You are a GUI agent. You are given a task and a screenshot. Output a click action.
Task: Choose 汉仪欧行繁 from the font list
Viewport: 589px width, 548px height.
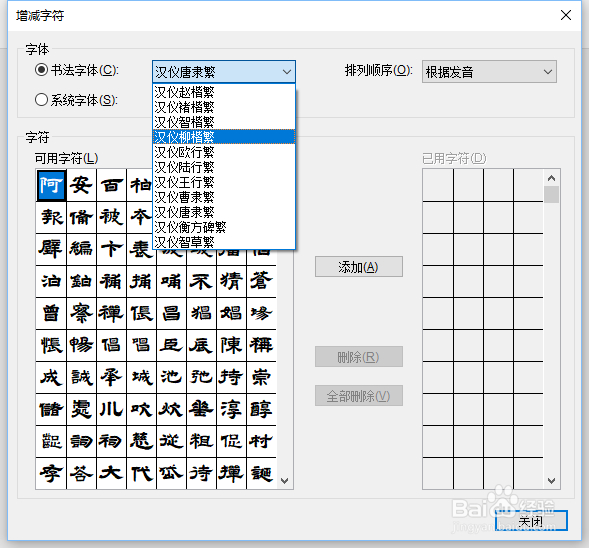click(x=224, y=152)
